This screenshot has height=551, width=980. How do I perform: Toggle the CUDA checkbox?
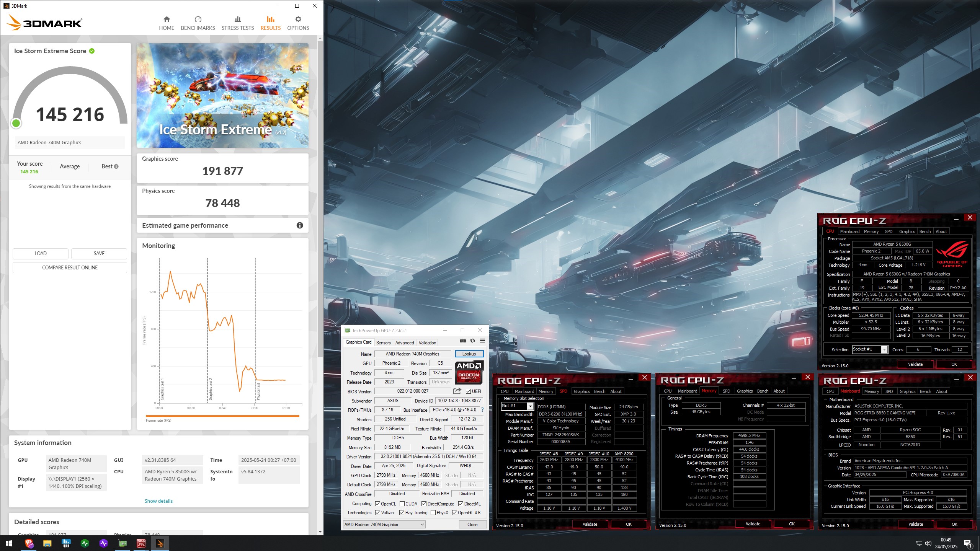click(402, 504)
